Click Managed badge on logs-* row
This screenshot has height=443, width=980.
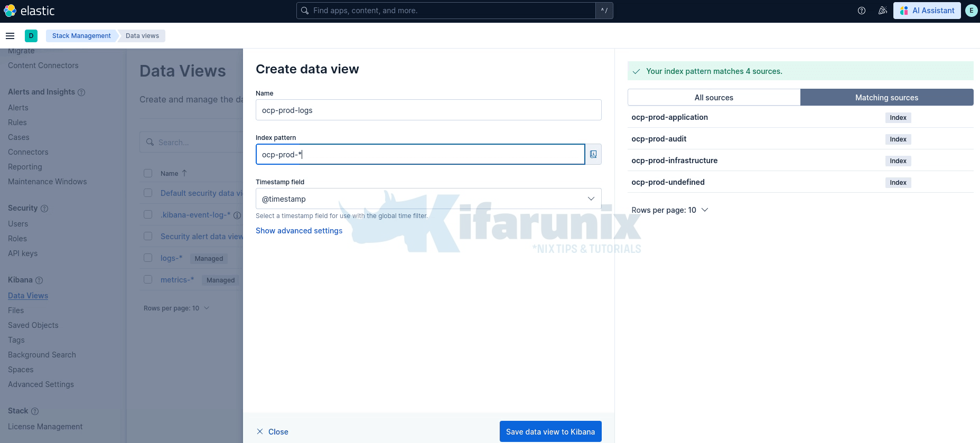pos(209,259)
